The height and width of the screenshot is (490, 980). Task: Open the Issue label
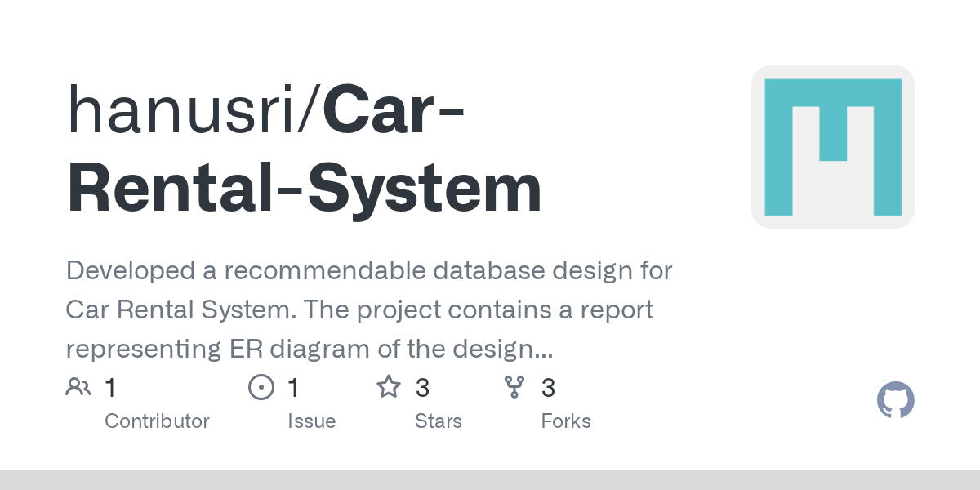click(311, 421)
